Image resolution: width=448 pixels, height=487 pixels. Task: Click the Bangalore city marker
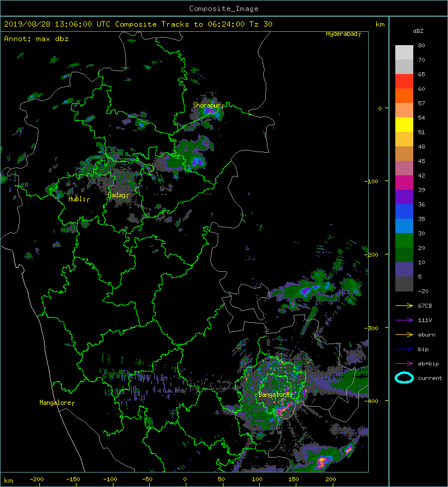[x=276, y=394]
